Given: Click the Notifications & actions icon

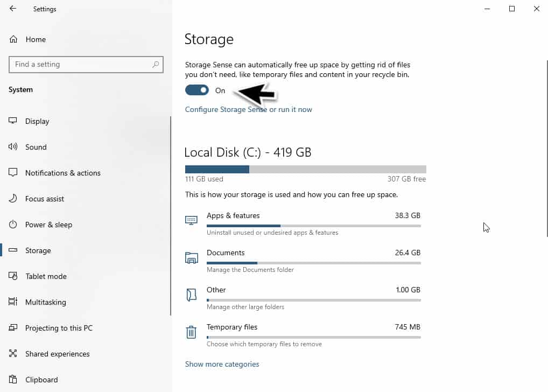Looking at the screenshot, I should [x=12, y=173].
